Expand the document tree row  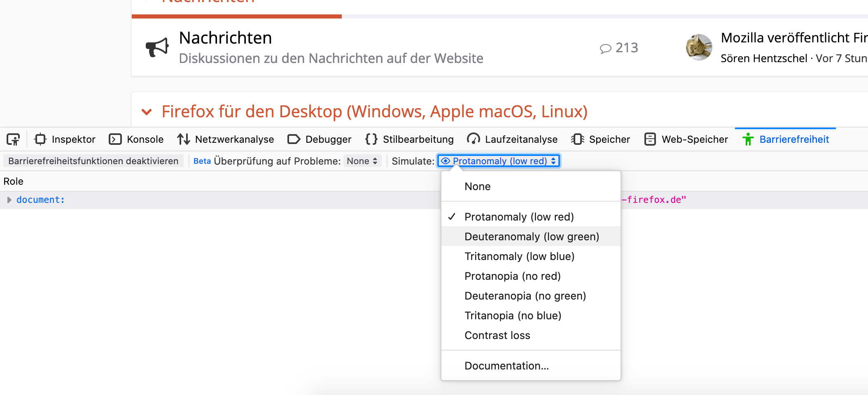point(9,200)
